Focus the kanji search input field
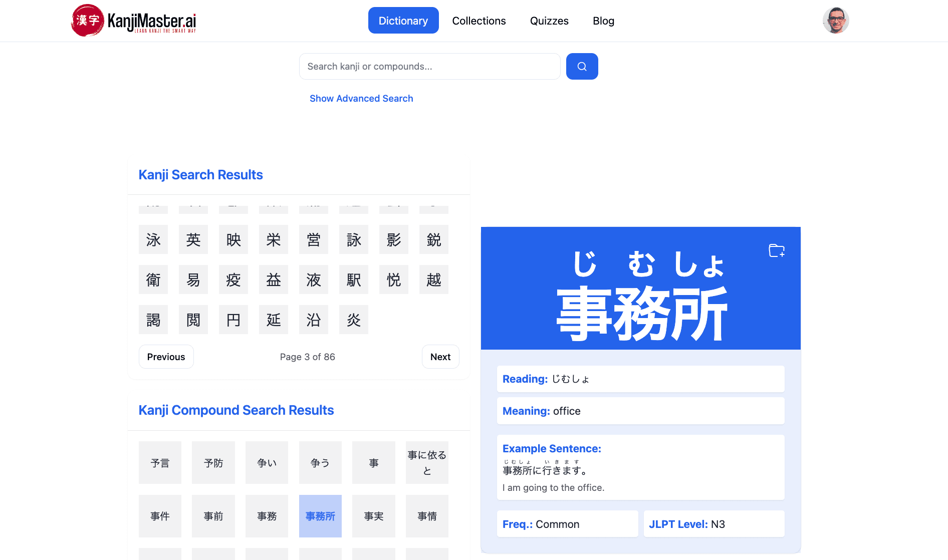948x560 pixels. coord(429,66)
